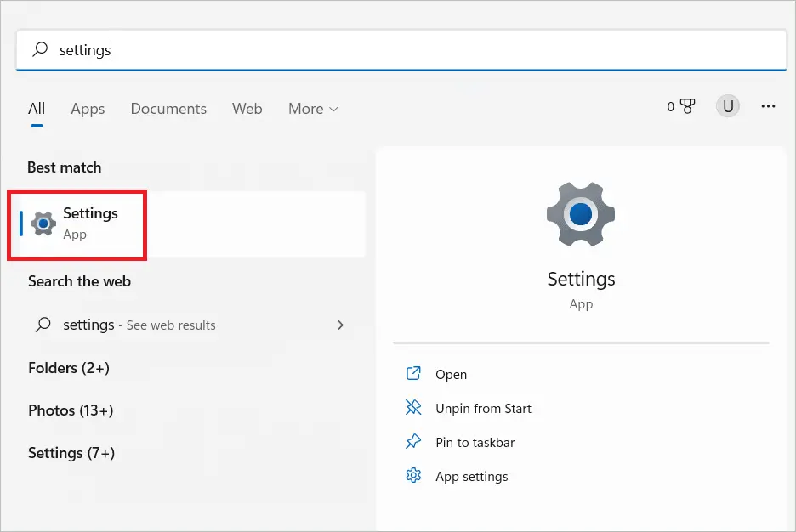Open the three-dot options menu

pyautogui.click(x=768, y=106)
